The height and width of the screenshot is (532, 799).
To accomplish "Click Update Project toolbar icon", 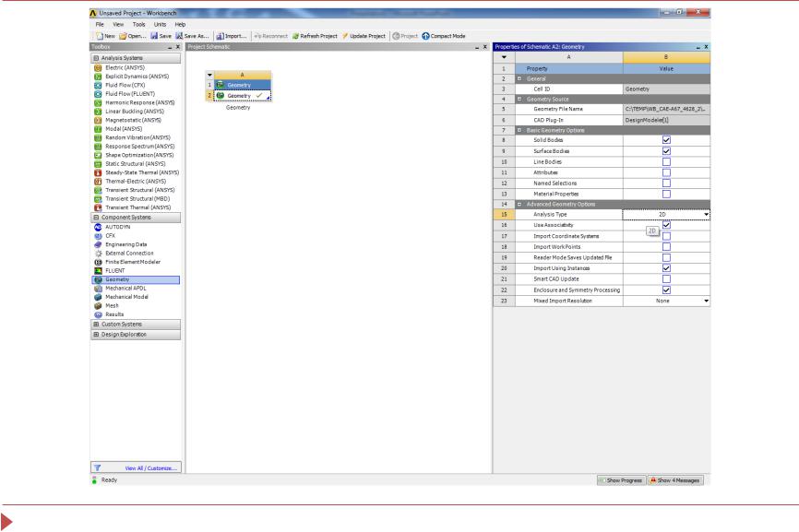I will (364, 36).
